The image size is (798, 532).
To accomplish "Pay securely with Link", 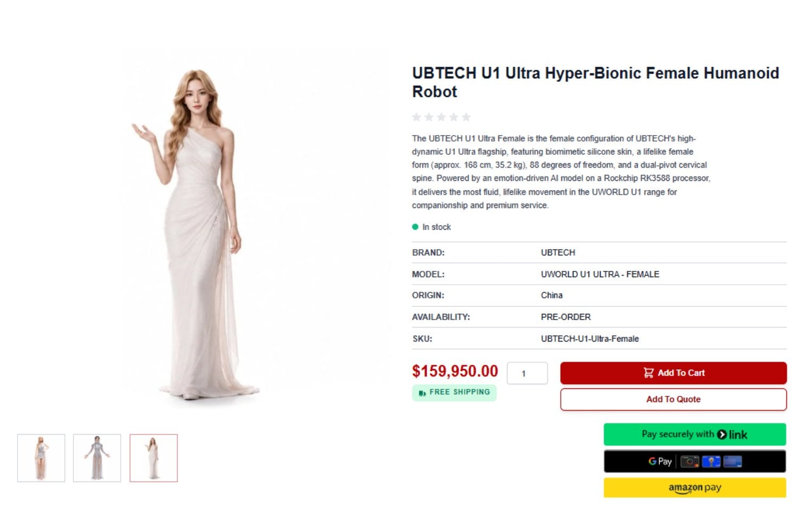I will (695, 434).
